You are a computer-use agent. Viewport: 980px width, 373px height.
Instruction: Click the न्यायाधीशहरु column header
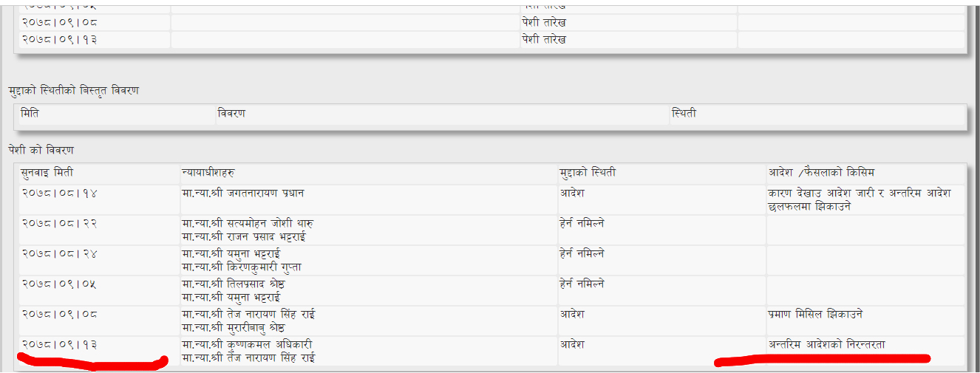(208, 173)
